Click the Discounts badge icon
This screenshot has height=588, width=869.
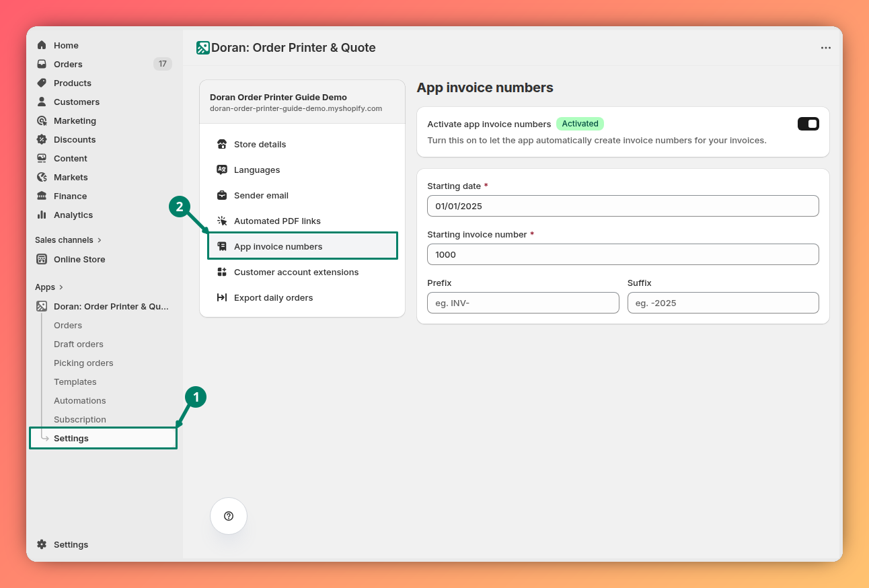(x=42, y=139)
